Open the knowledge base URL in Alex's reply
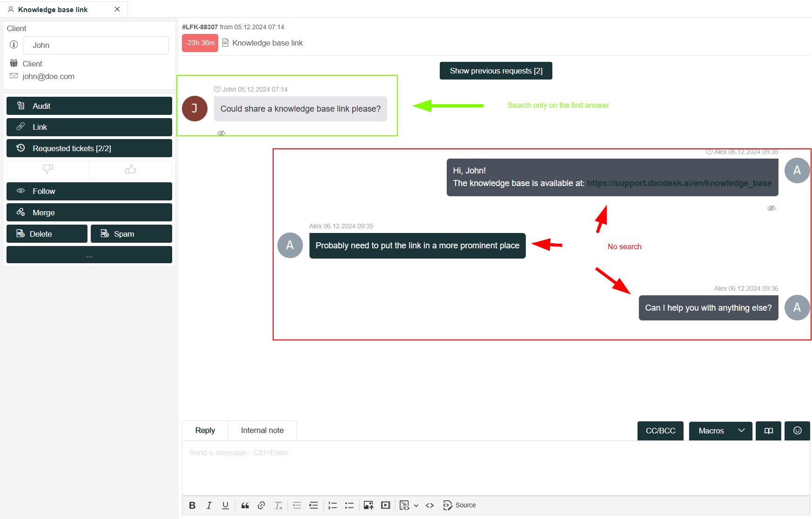The width and height of the screenshot is (812, 519). (x=679, y=183)
